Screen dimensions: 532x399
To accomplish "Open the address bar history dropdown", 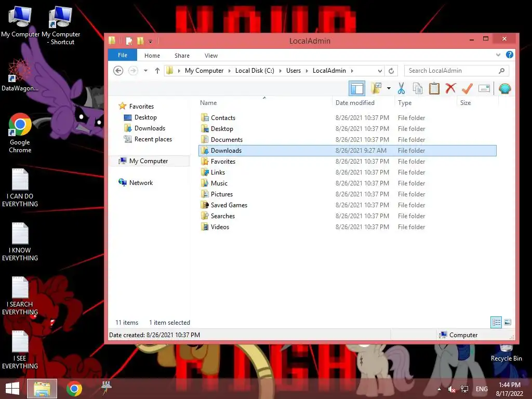I will coord(380,71).
